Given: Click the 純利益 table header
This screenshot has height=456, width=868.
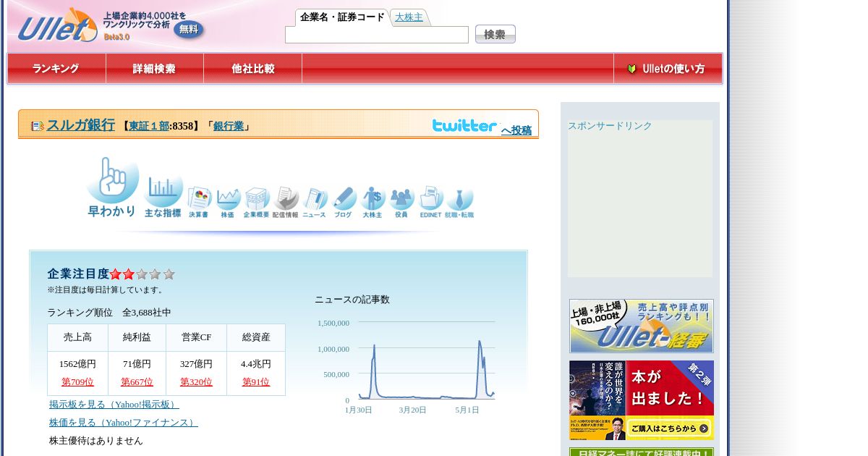Looking at the screenshot, I should (137, 337).
